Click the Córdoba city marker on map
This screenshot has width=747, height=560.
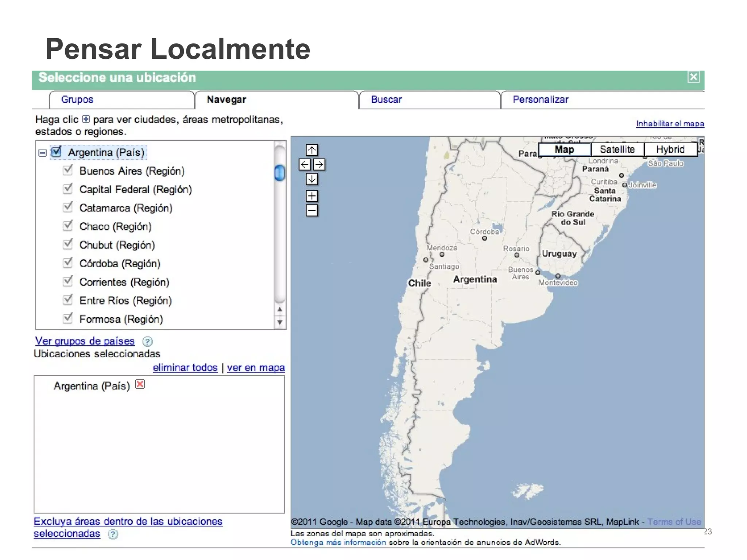tap(485, 238)
